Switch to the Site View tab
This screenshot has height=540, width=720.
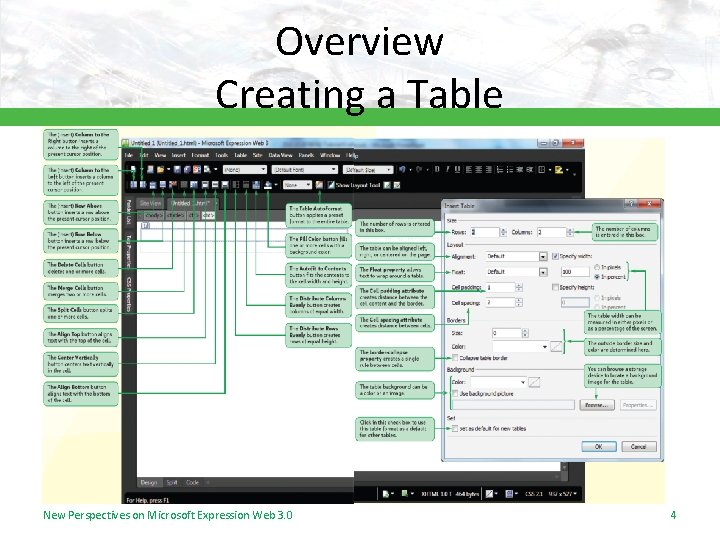pos(150,203)
